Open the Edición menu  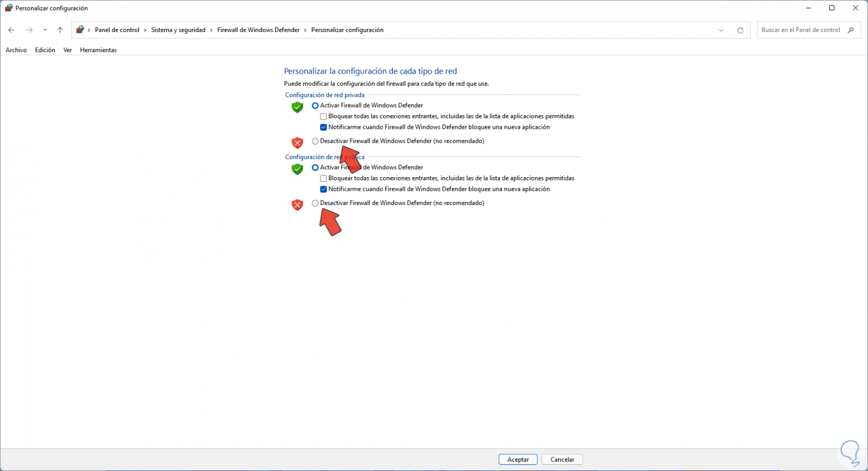tap(45, 50)
